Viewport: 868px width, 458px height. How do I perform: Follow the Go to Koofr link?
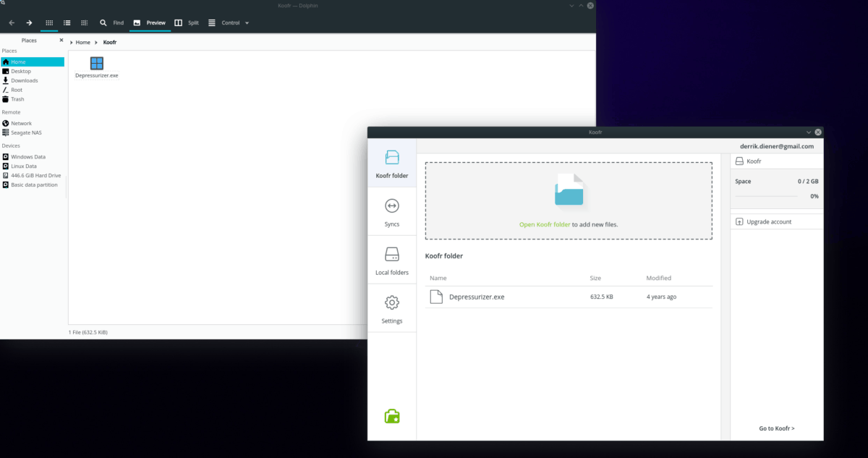pyautogui.click(x=776, y=428)
